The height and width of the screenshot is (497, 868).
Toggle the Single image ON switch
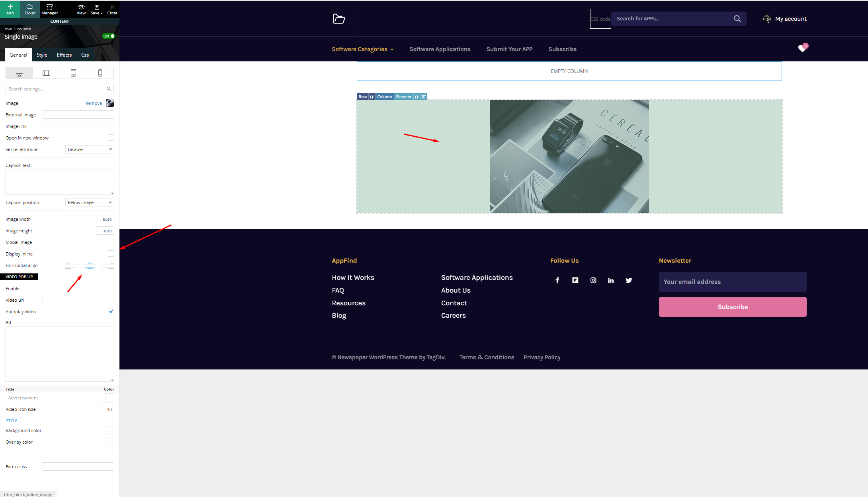pyautogui.click(x=109, y=36)
